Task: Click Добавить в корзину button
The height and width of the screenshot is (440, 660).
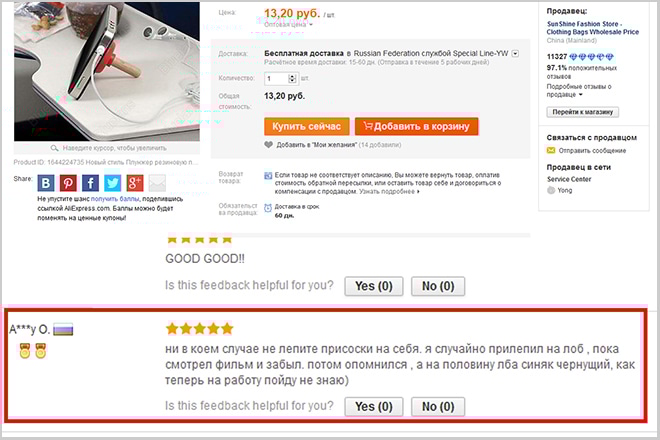Action: (x=417, y=126)
